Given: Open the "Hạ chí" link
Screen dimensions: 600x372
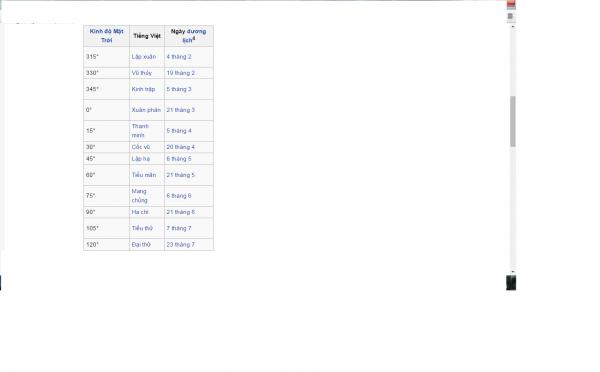Looking at the screenshot, I should (x=140, y=212).
